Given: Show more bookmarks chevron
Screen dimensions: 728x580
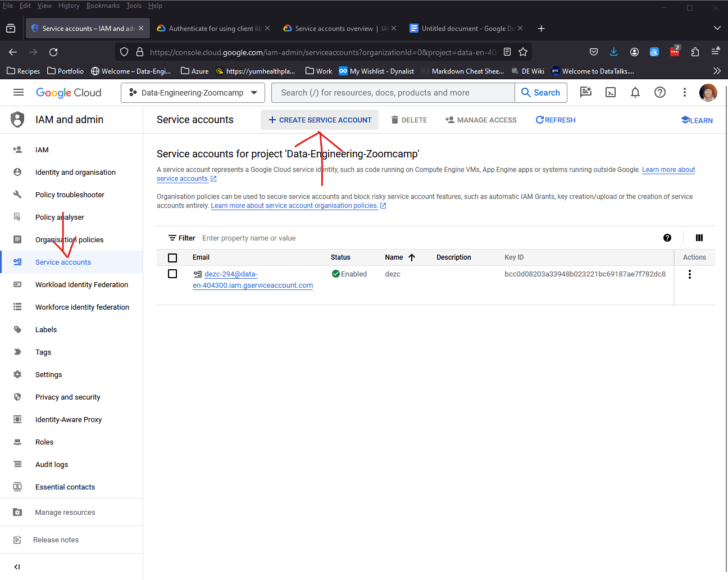Looking at the screenshot, I should pos(717,71).
